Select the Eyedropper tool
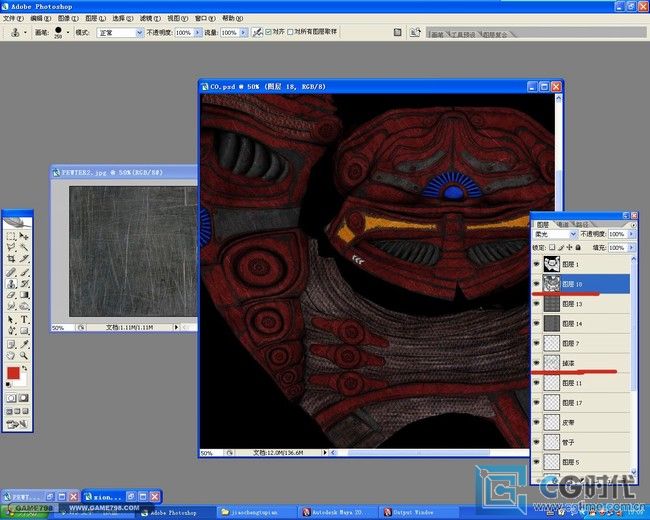Viewport: 650px width, 520px height. click(x=24, y=344)
